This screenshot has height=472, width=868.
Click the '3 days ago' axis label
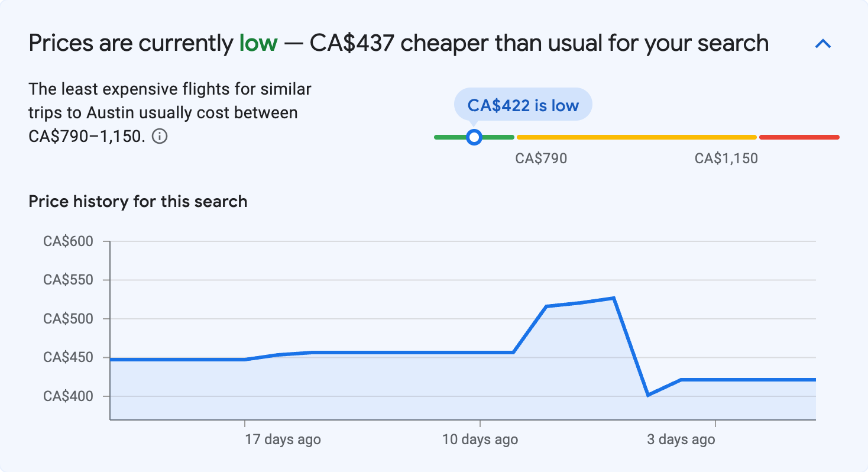680,439
